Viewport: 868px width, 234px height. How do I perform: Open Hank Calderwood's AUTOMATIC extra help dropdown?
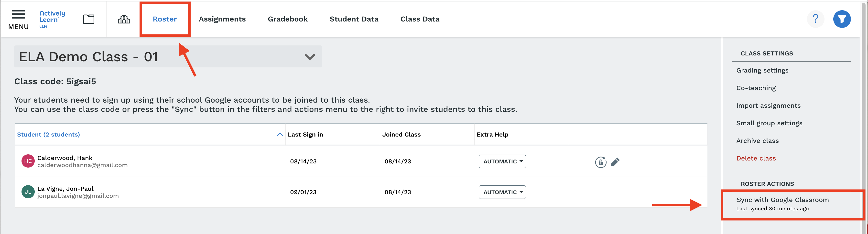(502, 161)
